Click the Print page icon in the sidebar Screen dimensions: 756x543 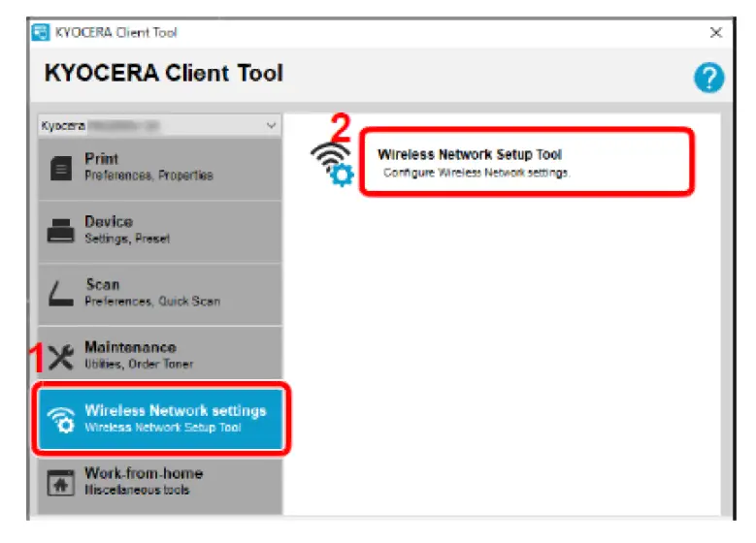click(x=61, y=168)
